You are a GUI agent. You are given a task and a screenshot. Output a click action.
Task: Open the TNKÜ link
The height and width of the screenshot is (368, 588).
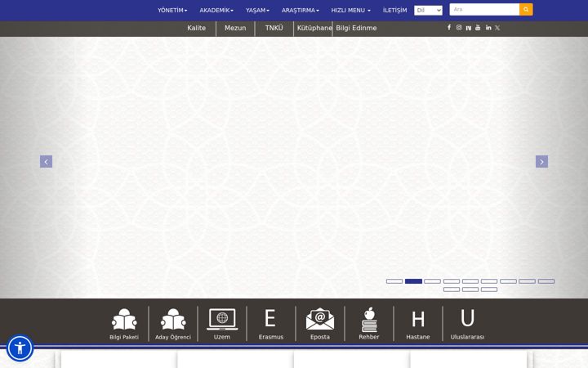tap(274, 28)
